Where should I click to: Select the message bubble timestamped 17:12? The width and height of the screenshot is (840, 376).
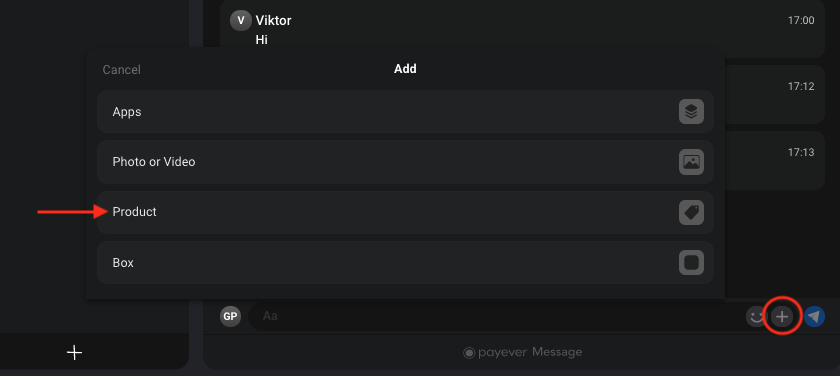[x=775, y=95]
